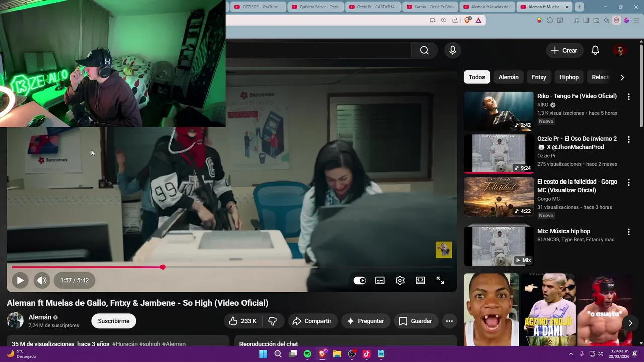Close the active Aleman ft Muelas tab
The image size is (644, 362).
tap(567, 7)
